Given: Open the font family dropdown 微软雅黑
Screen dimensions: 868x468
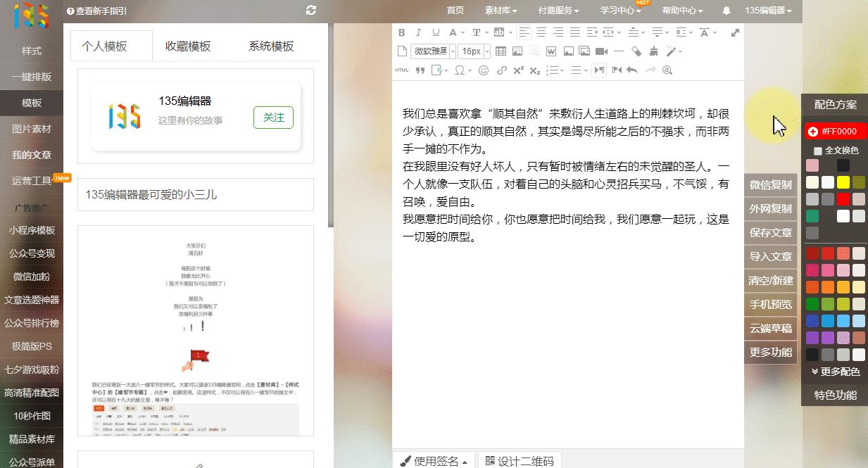Looking at the screenshot, I should 432,51.
